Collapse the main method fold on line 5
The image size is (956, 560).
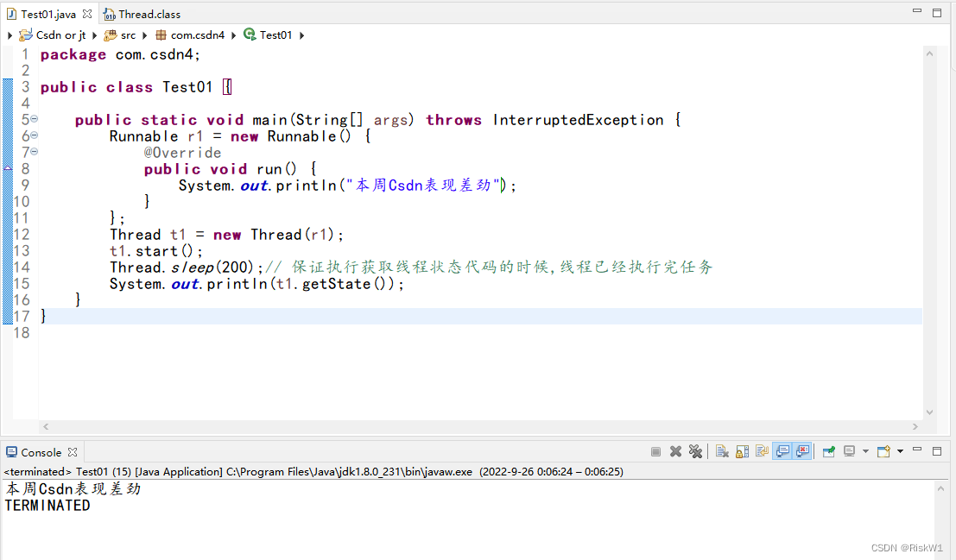pos(35,119)
